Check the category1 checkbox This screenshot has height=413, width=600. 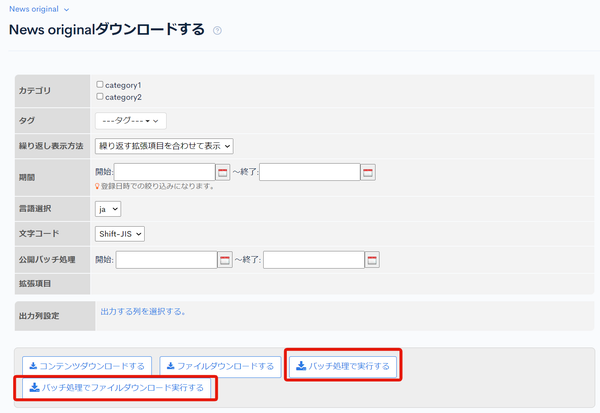(x=100, y=84)
